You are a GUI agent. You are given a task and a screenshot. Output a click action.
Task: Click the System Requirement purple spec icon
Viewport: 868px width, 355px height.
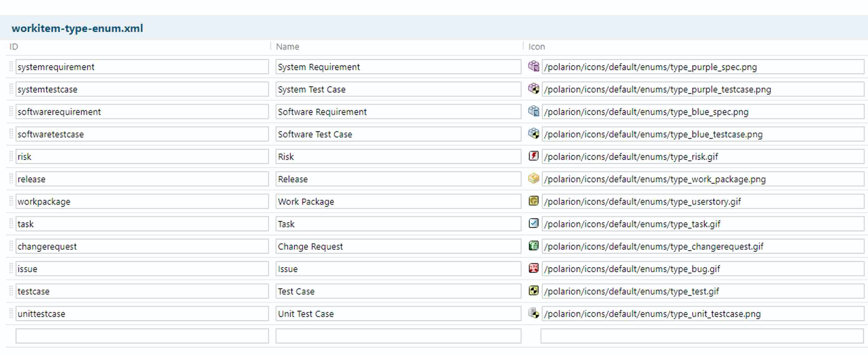tap(534, 67)
